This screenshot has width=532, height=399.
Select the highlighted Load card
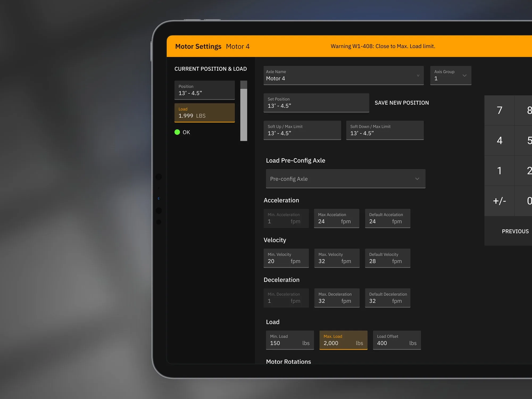[x=204, y=113]
